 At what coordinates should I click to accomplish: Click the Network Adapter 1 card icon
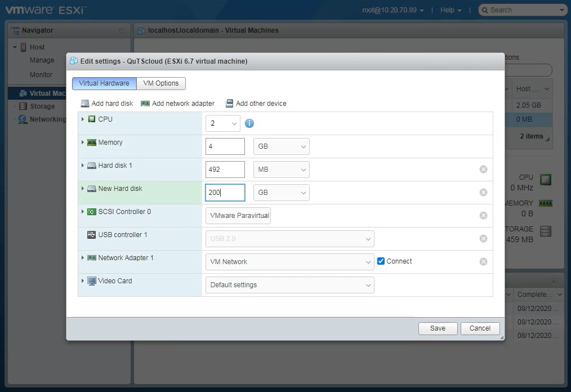(92, 258)
